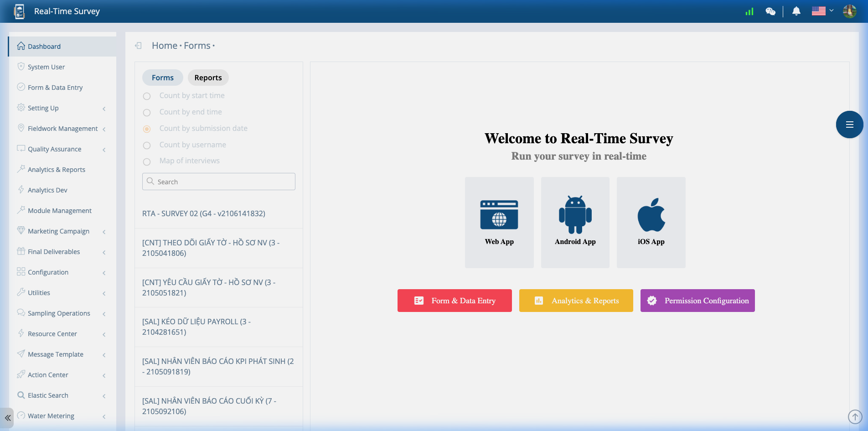Select the Count by username radio

pyautogui.click(x=147, y=145)
